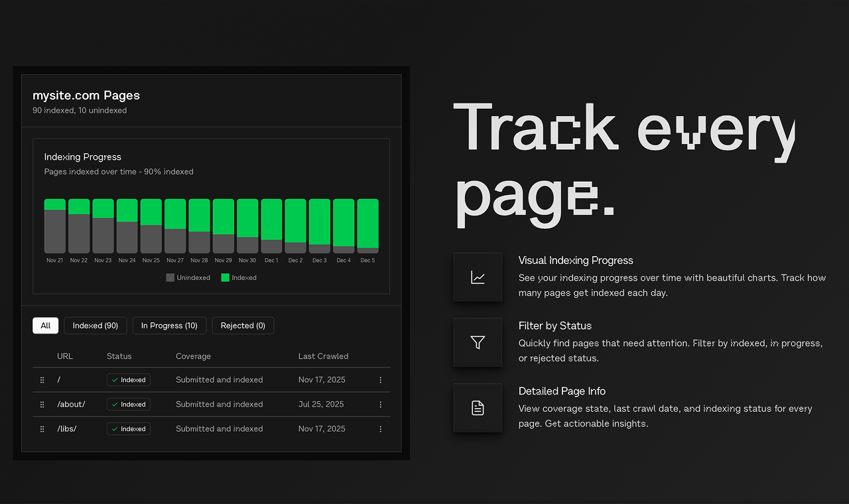
Task: Toggle the Indexed status badge on the /about/ row
Action: (128, 404)
